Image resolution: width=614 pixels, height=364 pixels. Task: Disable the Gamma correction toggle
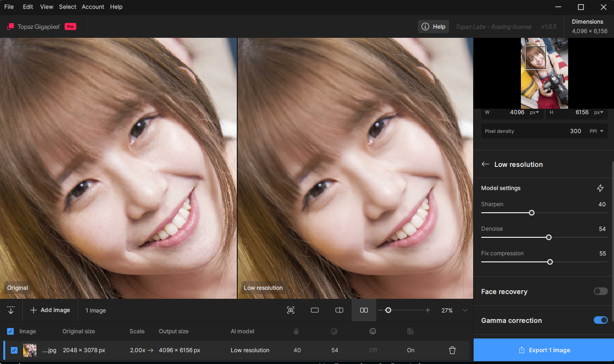point(600,321)
